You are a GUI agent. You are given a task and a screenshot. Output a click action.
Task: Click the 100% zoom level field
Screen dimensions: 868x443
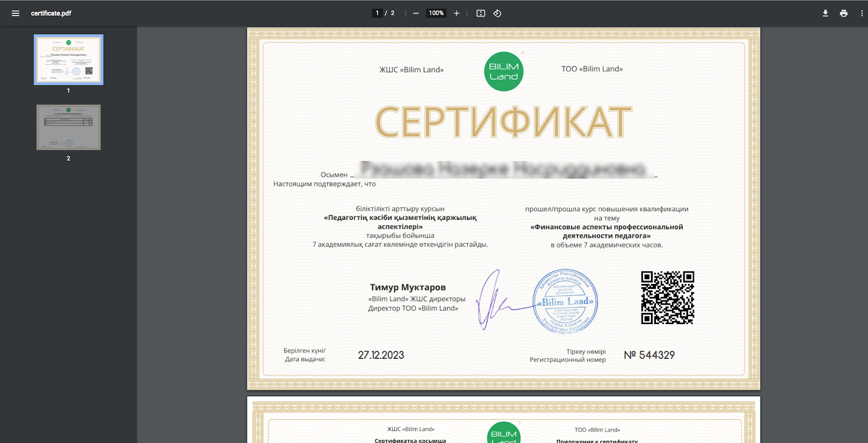pos(436,13)
